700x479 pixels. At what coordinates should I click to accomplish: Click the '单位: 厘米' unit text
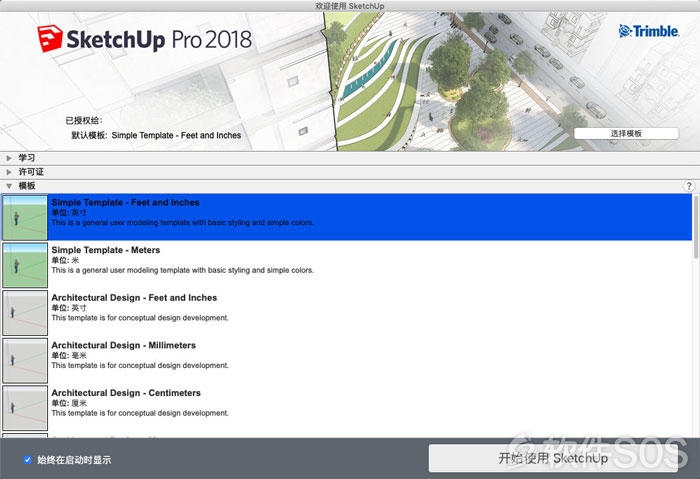(x=69, y=403)
